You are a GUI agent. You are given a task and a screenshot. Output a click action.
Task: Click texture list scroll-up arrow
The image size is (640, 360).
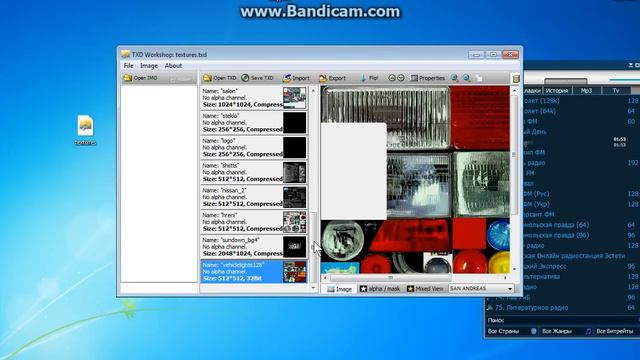click(313, 90)
